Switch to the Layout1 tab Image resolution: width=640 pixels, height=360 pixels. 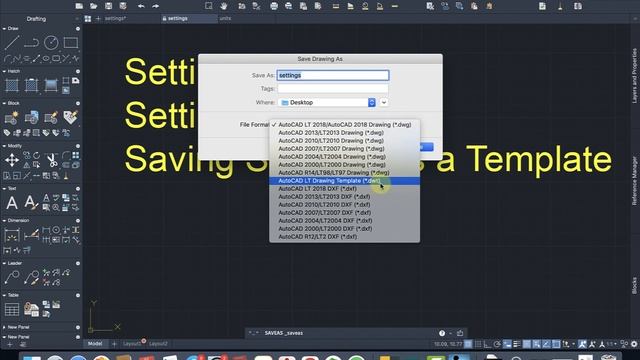(132, 344)
